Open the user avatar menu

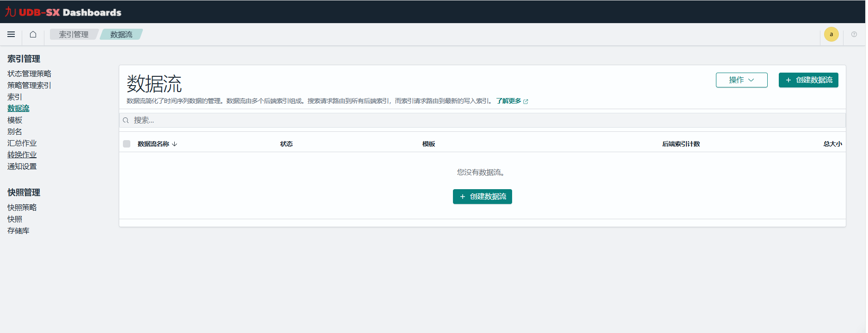point(831,34)
